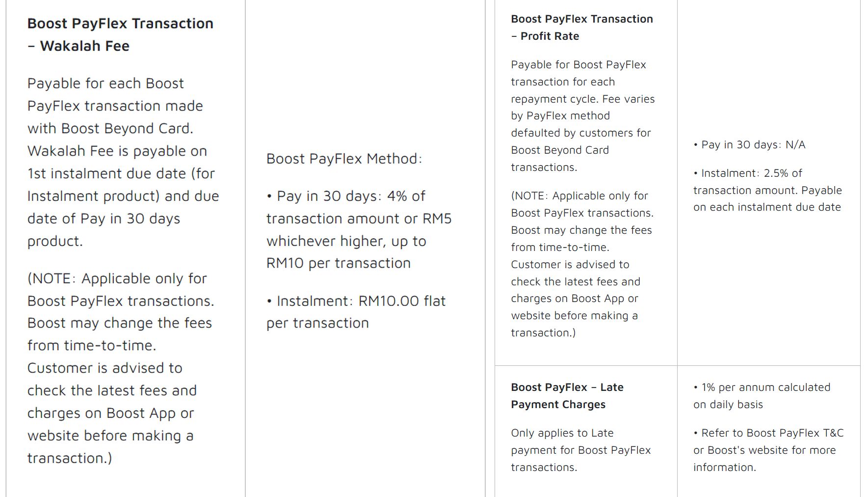Click the 'by PayFlex method' line
This screenshot has height=497, width=868.
(x=560, y=116)
